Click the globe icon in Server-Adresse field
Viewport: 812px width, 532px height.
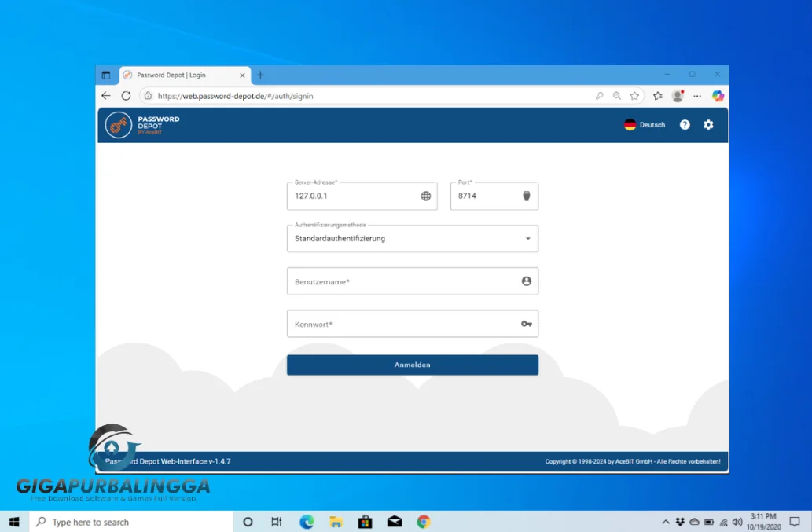click(x=426, y=196)
